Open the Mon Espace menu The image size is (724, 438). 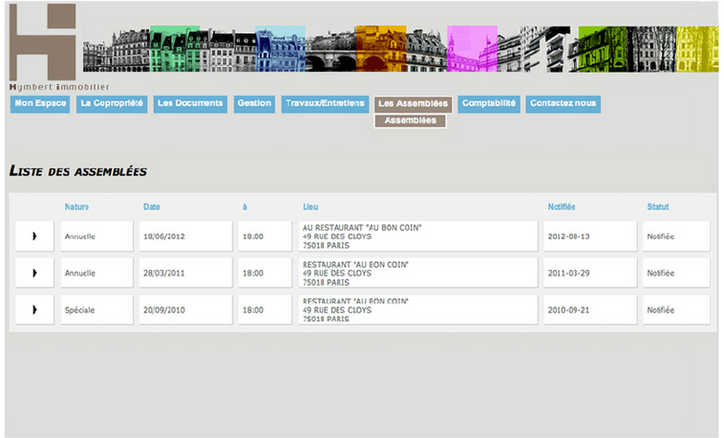click(40, 103)
